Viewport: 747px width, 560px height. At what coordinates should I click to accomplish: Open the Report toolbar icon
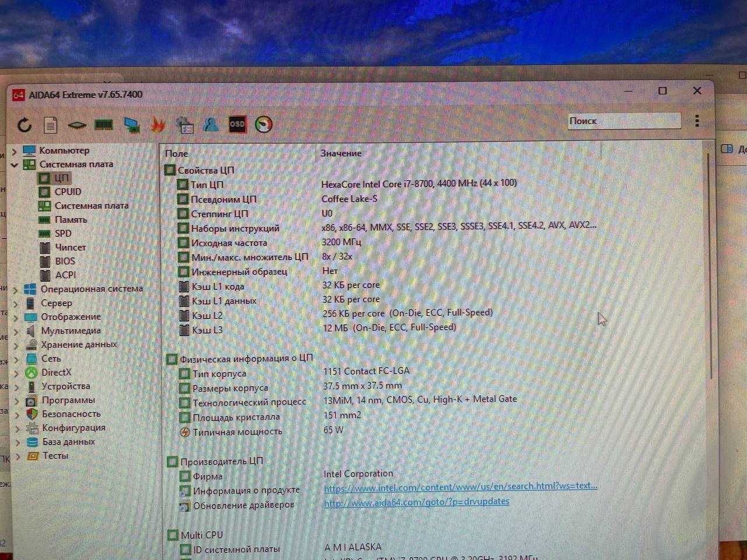[51, 125]
